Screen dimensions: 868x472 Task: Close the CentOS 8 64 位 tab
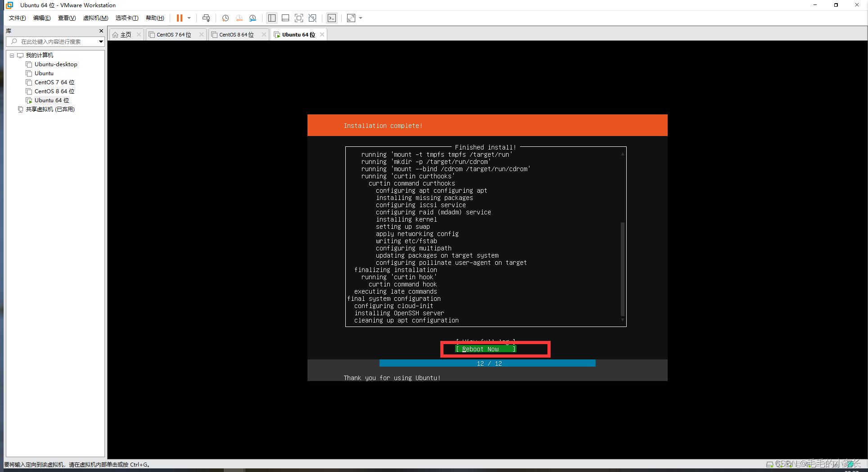pos(264,35)
